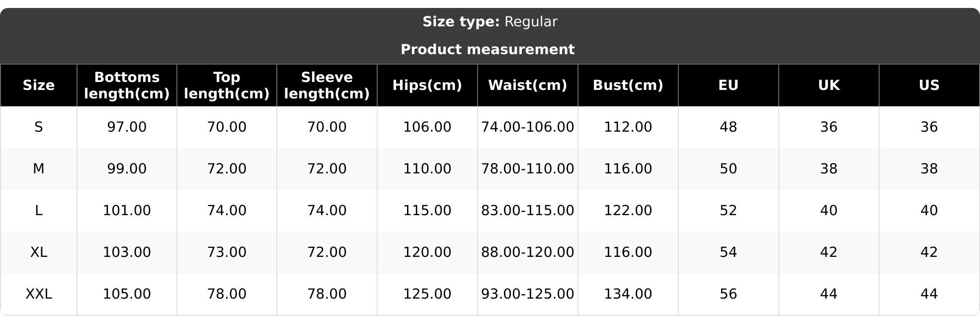980x316 pixels.
Task: Click the Size type: Regular label
Action: click(490, 22)
